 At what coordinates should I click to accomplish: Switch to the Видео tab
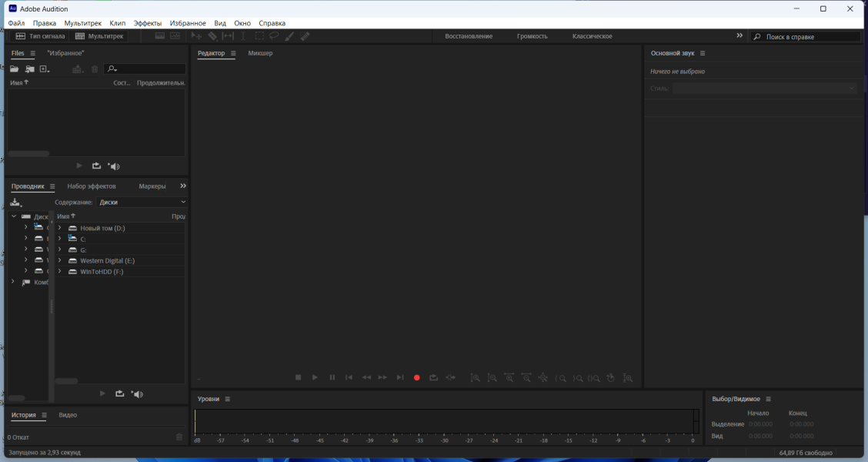[68, 415]
